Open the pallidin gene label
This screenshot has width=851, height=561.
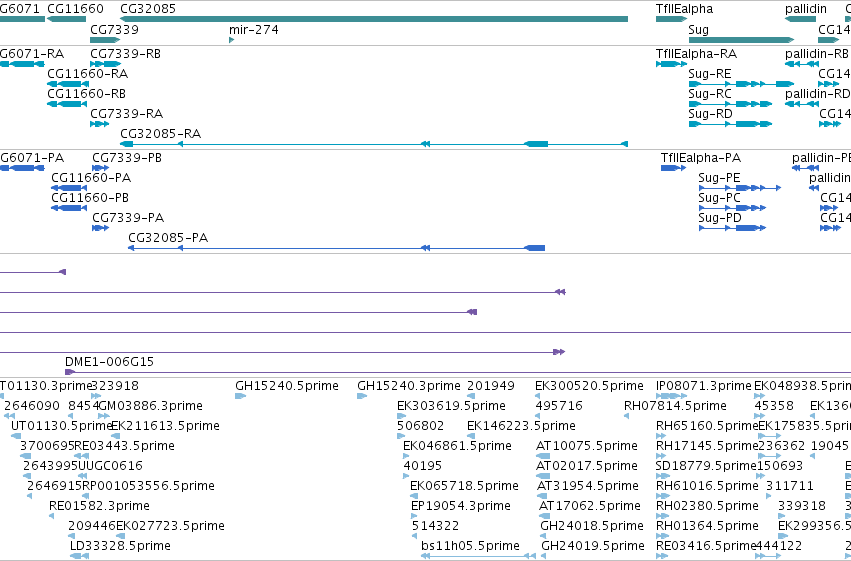click(805, 9)
